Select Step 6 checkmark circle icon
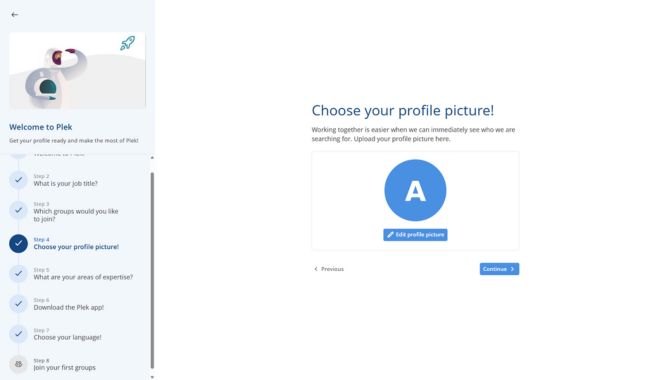Screen dimensions: 650x380 coord(18,304)
